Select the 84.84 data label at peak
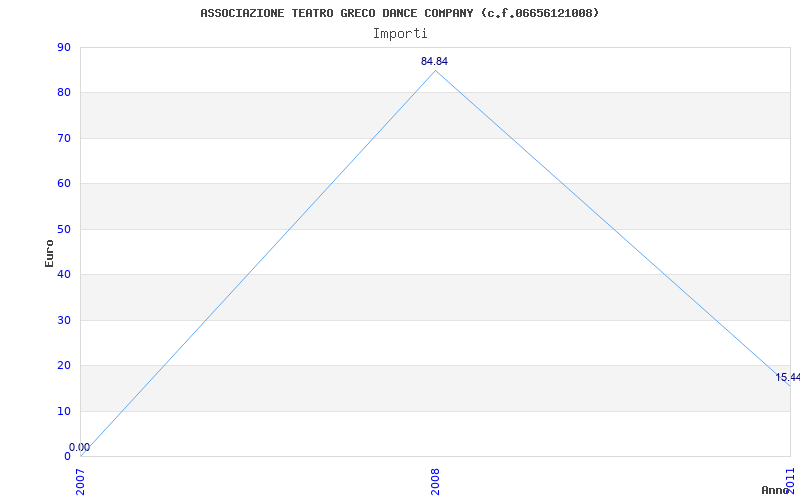 click(434, 61)
